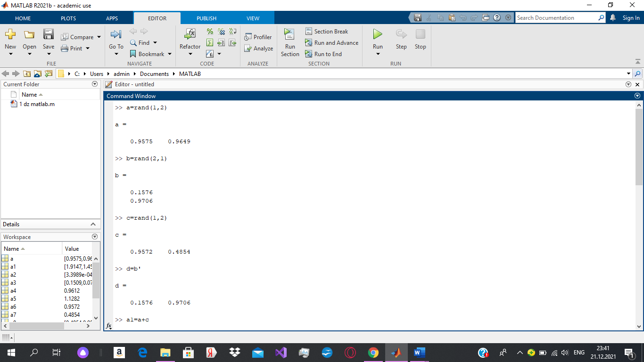This screenshot has height=362, width=644.
Task: Click the Sign In link
Action: (x=631, y=18)
